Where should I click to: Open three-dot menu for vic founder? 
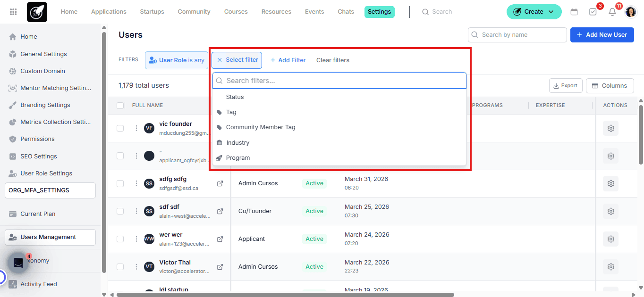(x=136, y=128)
